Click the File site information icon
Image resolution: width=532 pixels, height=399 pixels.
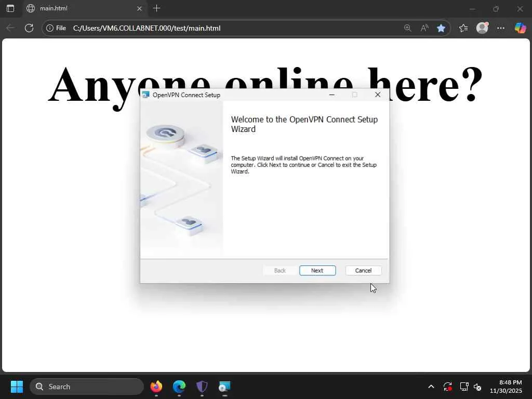(56, 28)
